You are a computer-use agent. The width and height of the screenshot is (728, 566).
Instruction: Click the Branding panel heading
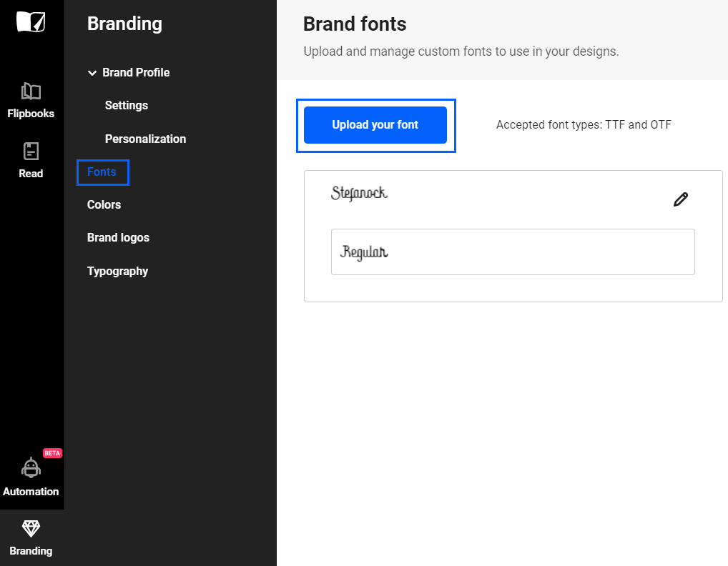[125, 24]
